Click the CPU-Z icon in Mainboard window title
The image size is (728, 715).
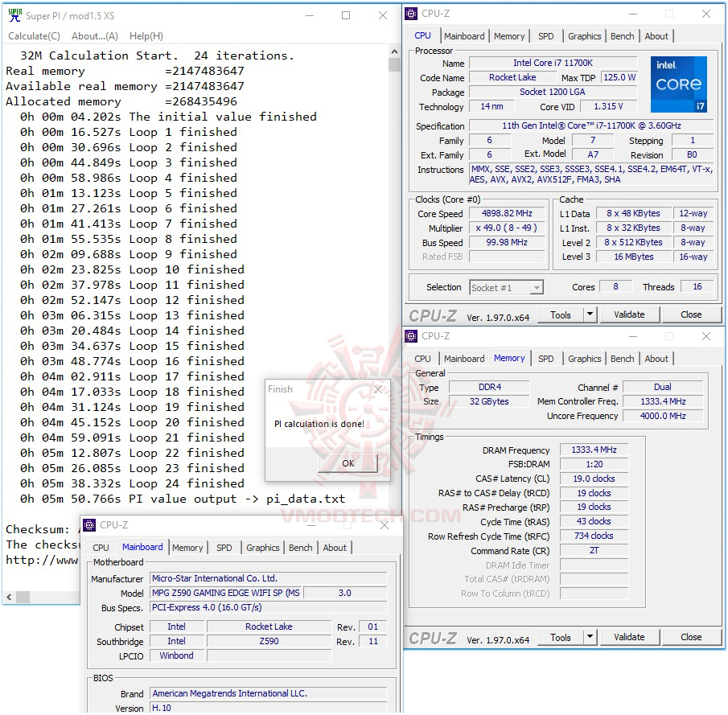click(x=89, y=525)
